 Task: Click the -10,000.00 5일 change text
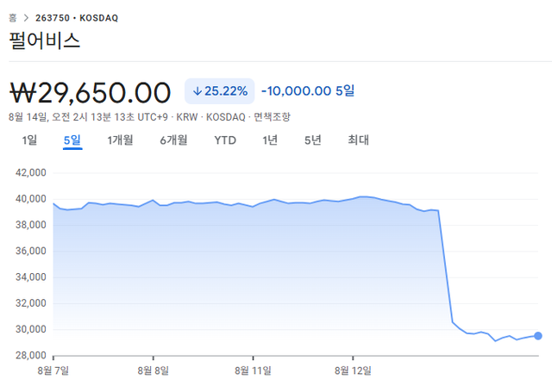pos(308,90)
